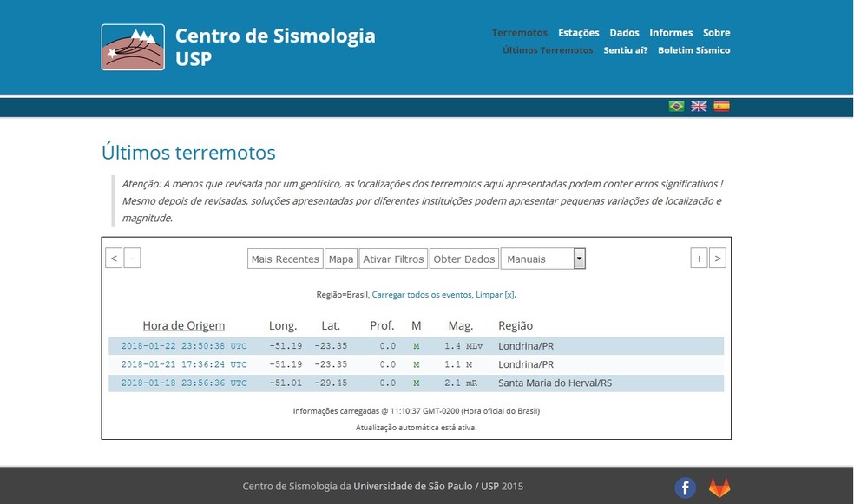Expand the Manuais dropdown list
Viewport: 854px width, 504px height.
click(x=579, y=259)
